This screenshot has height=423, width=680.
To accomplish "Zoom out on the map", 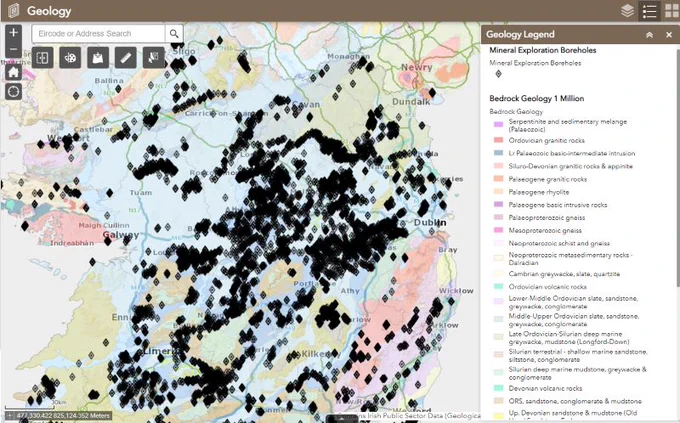I will tap(13, 49).
